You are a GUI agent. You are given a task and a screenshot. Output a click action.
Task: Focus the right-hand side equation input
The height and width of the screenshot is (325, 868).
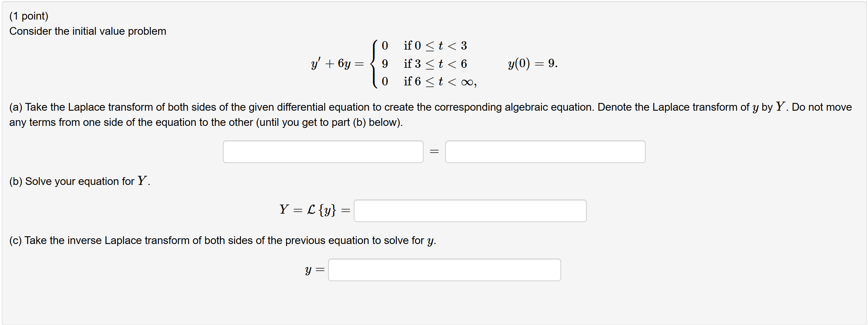click(545, 152)
